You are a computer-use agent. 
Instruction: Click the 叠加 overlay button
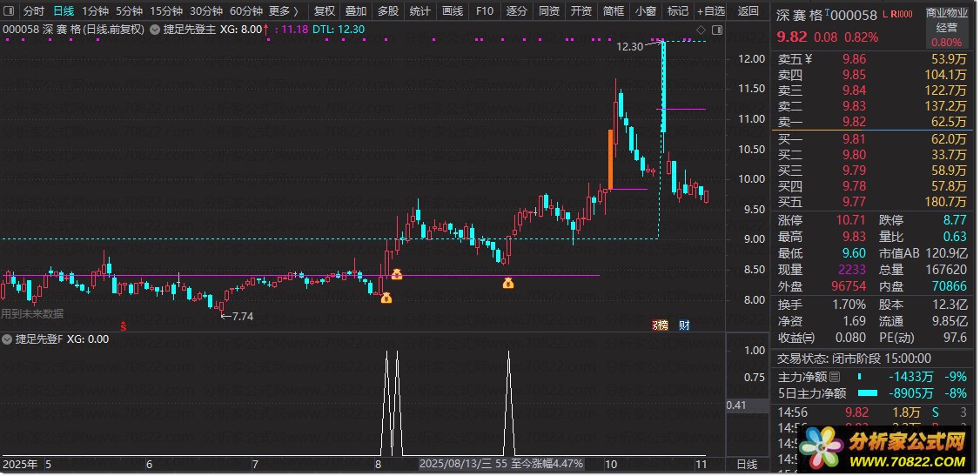tap(356, 10)
